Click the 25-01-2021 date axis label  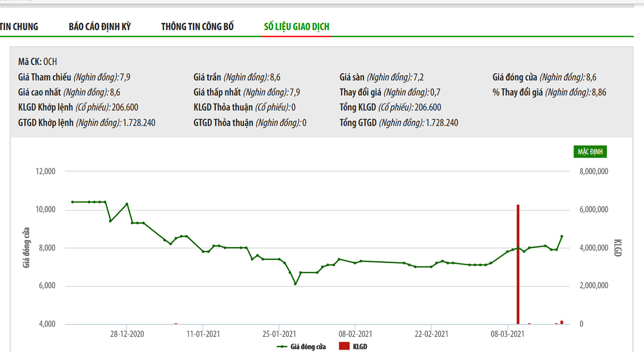click(279, 334)
